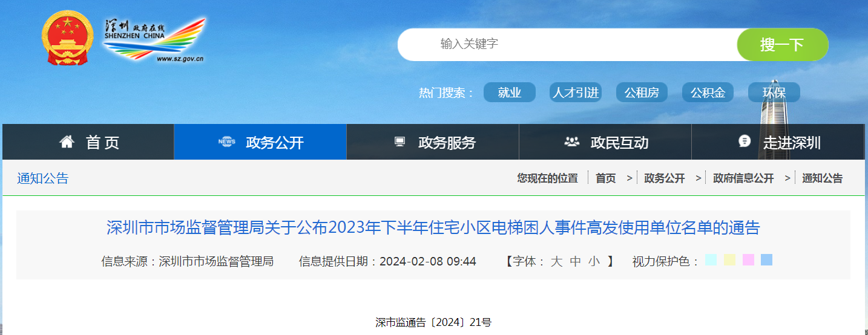Select hot search tag 人才引进
This screenshot has height=335, width=868.
(575, 93)
